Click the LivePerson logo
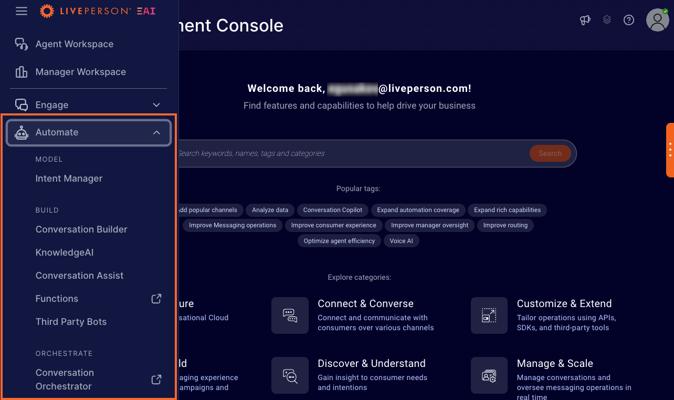 98,11
